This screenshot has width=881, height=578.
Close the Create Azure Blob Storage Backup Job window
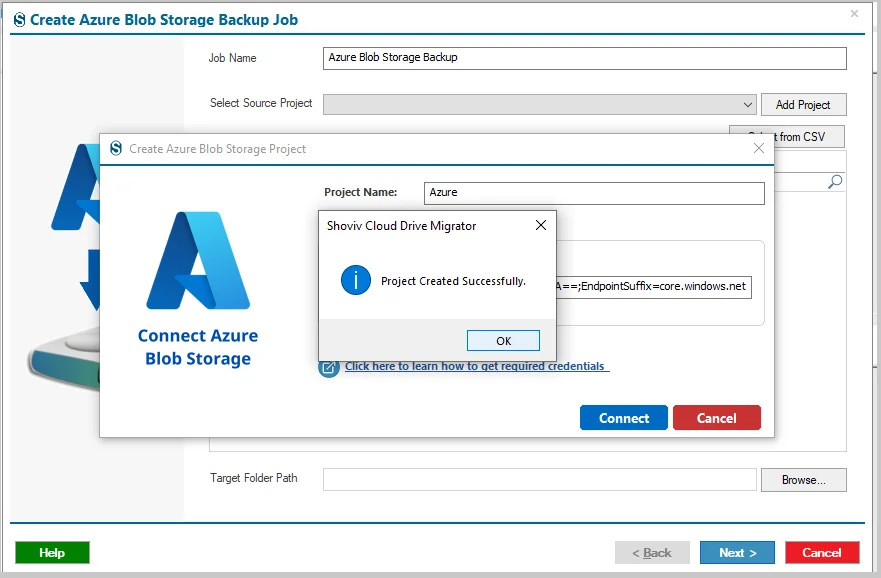click(x=854, y=13)
